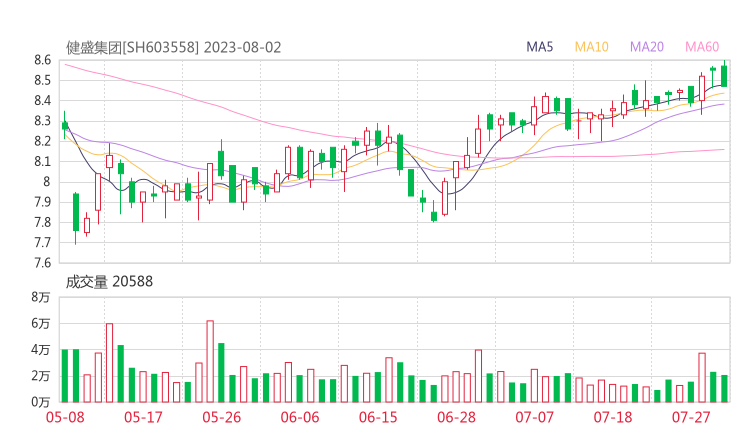Click the 7.9 price axis label
740x440 pixels.
(42, 202)
